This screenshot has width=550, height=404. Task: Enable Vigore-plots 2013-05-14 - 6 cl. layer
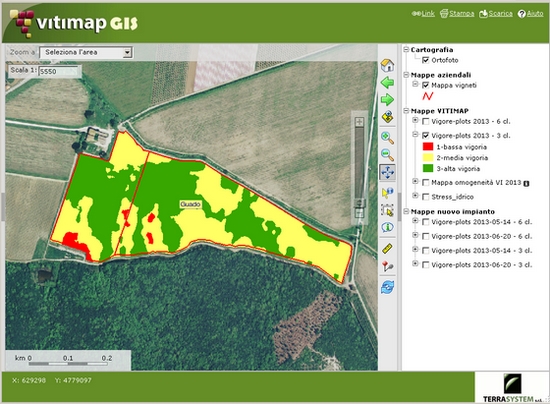click(425, 222)
